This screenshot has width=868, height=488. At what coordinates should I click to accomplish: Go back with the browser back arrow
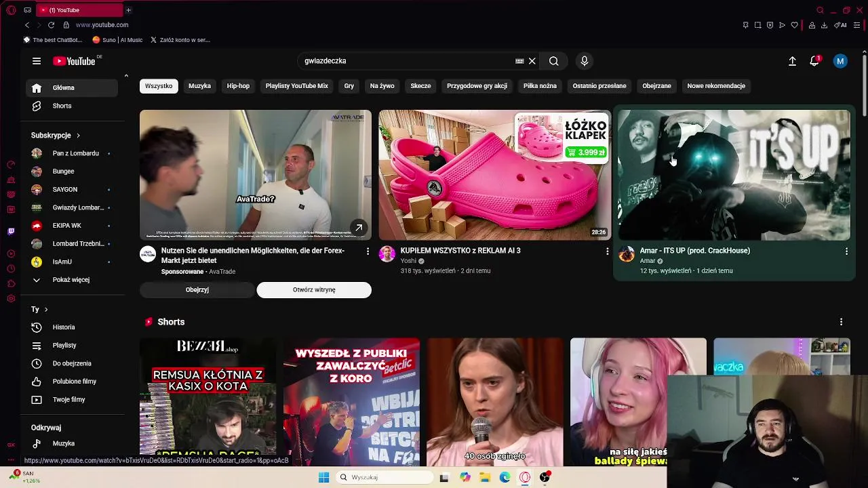tap(27, 25)
